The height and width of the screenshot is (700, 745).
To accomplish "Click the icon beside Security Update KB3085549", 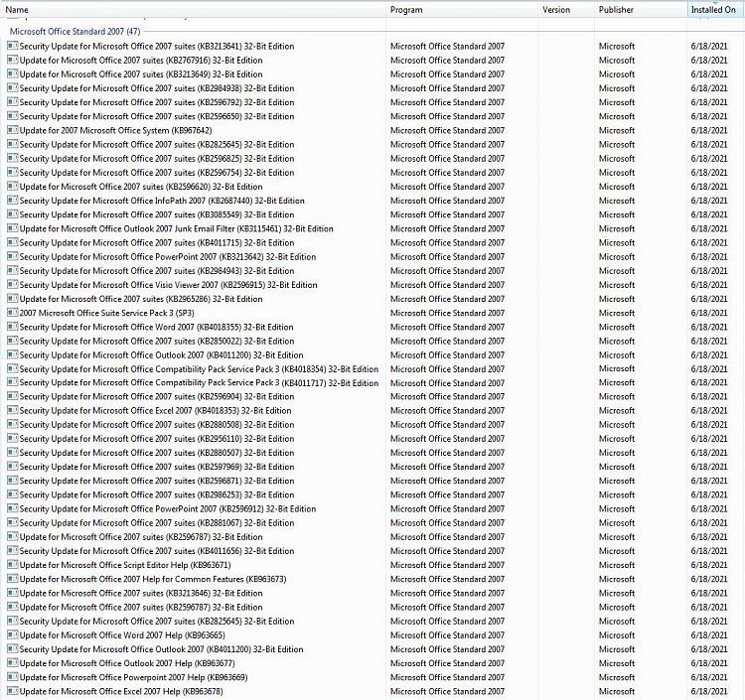I will [12, 214].
